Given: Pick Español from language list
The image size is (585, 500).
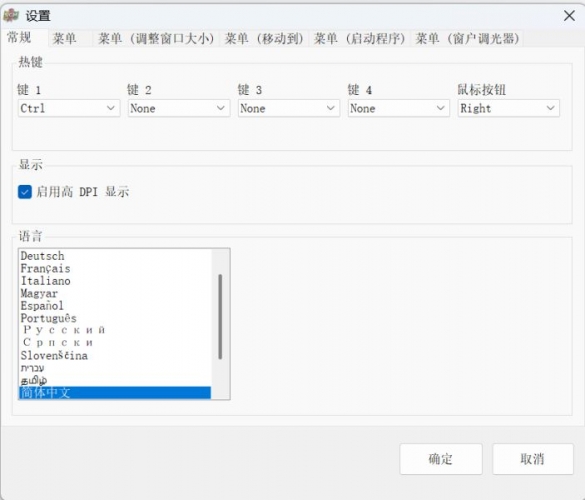Looking at the screenshot, I should (115, 306).
